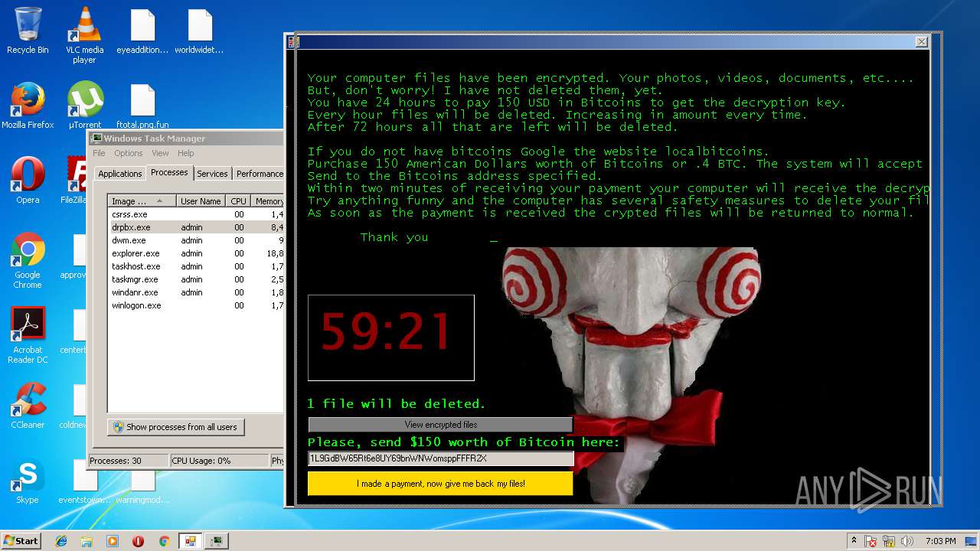Open Mozilla Firefox desktop shortcut

tap(28, 106)
